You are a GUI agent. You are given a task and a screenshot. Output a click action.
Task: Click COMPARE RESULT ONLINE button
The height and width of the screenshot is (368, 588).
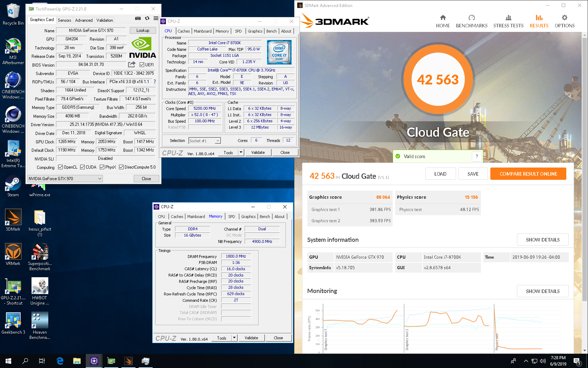pos(528,174)
